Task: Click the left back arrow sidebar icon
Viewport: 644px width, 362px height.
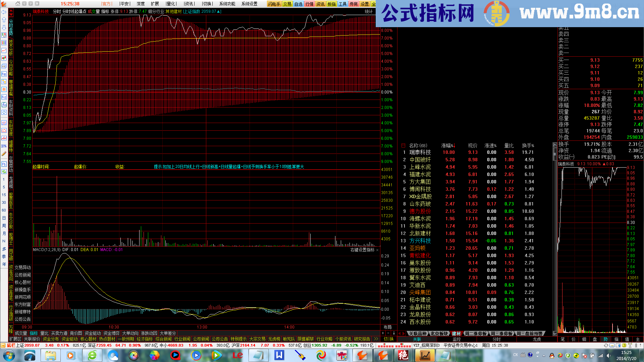Action: (x=4, y=12)
